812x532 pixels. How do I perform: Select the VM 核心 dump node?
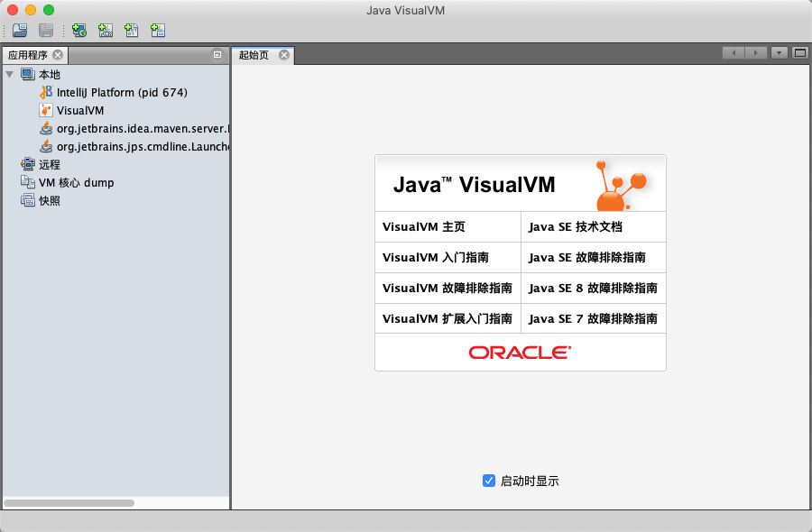click(x=76, y=183)
